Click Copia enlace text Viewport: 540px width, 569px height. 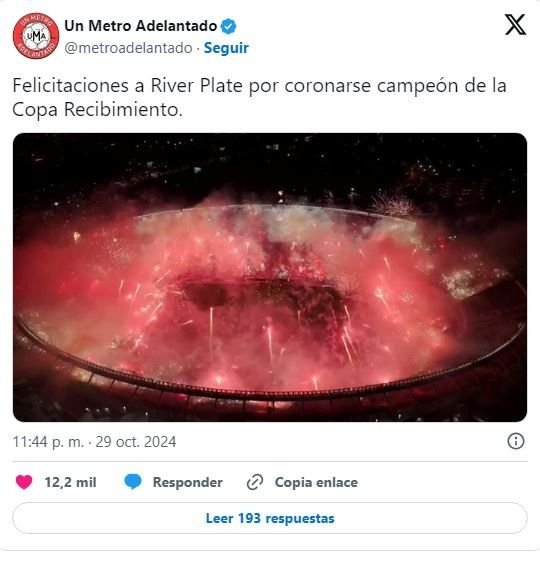pyautogui.click(x=316, y=482)
